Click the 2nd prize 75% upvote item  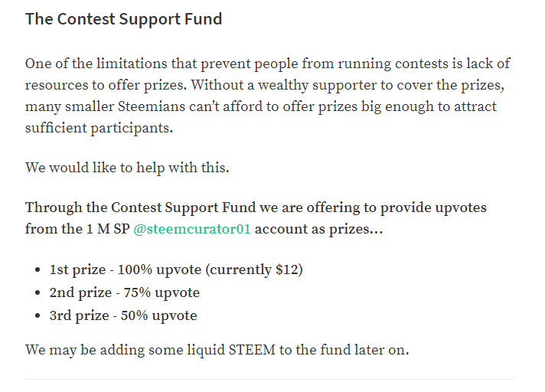pos(125,293)
